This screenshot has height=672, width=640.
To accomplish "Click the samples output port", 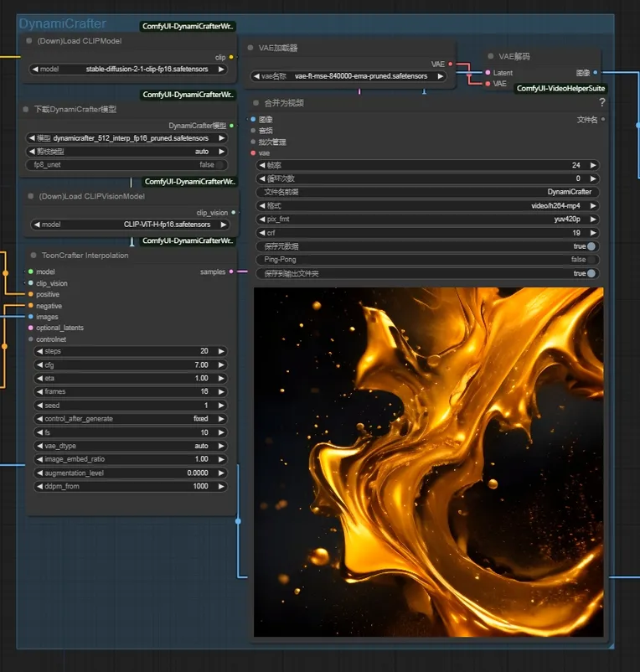I will 231,271.
